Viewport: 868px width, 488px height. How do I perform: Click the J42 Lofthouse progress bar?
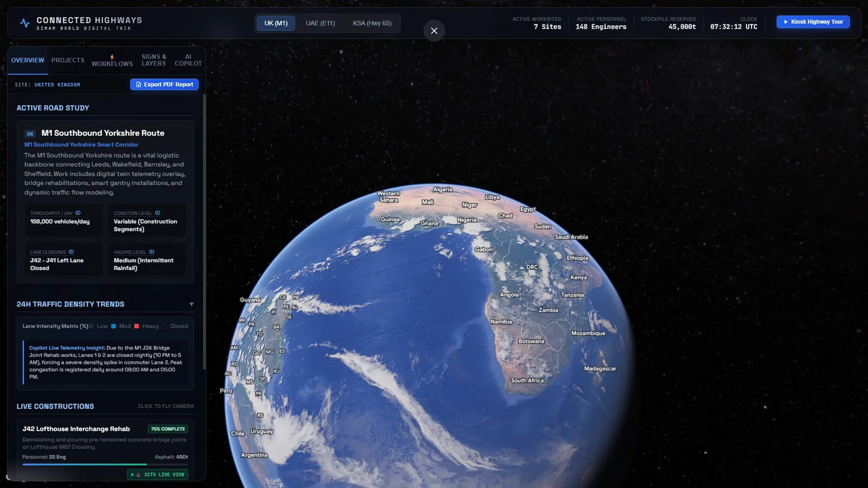(105, 465)
